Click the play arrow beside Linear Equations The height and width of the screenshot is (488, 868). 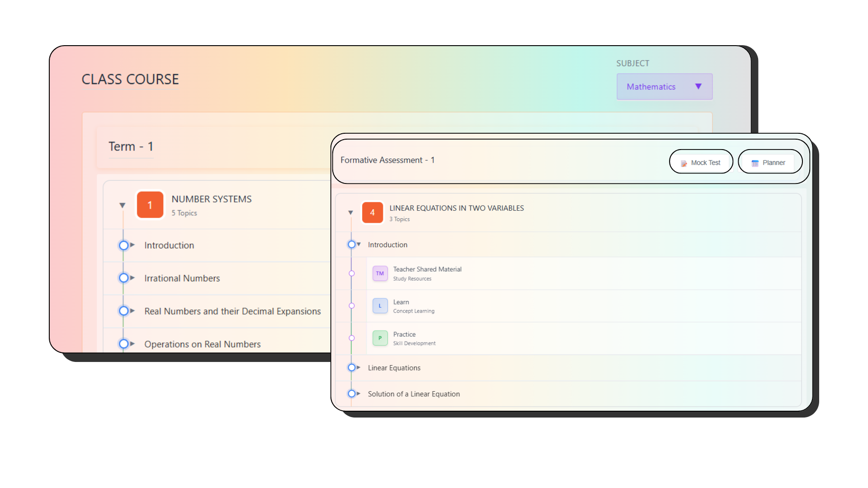pyautogui.click(x=358, y=368)
